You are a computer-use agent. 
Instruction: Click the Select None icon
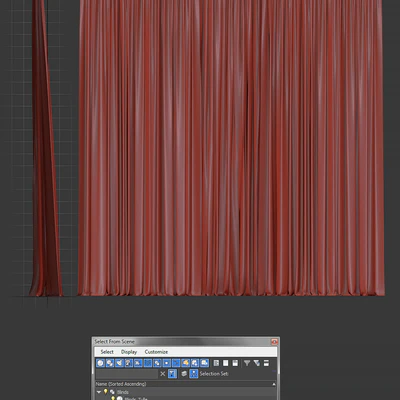[x=226, y=363]
